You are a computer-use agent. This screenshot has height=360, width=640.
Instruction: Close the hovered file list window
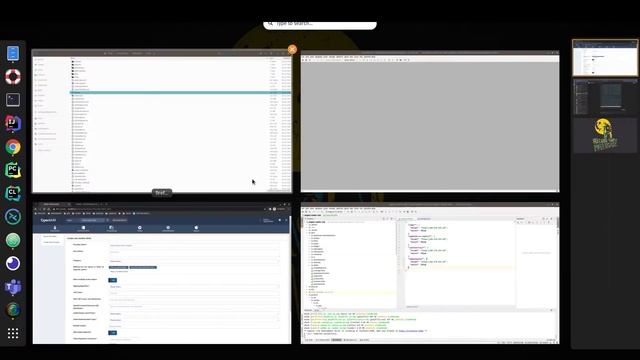pyautogui.click(x=292, y=49)
